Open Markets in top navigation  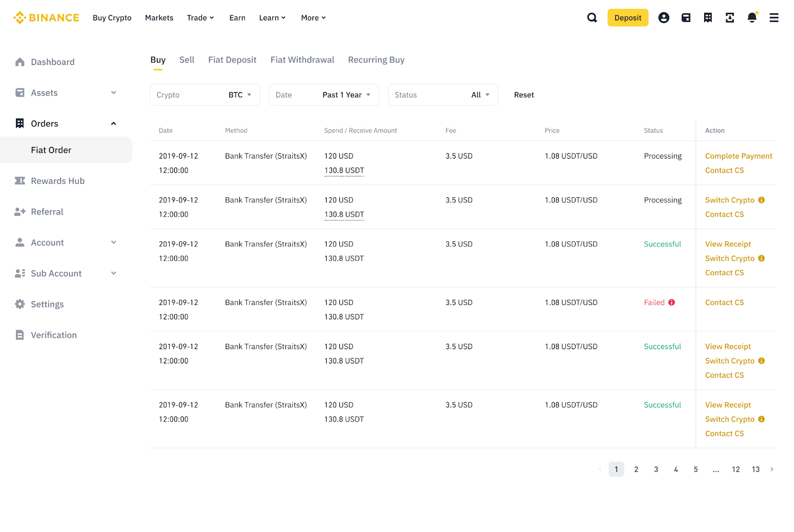pos(159,18)
